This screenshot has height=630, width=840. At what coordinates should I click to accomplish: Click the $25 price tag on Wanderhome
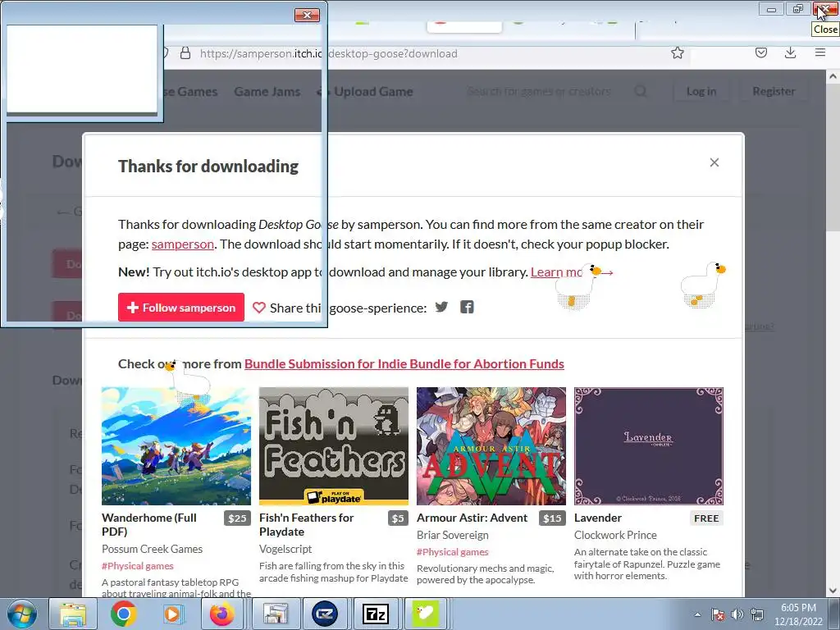coord(237,518)
